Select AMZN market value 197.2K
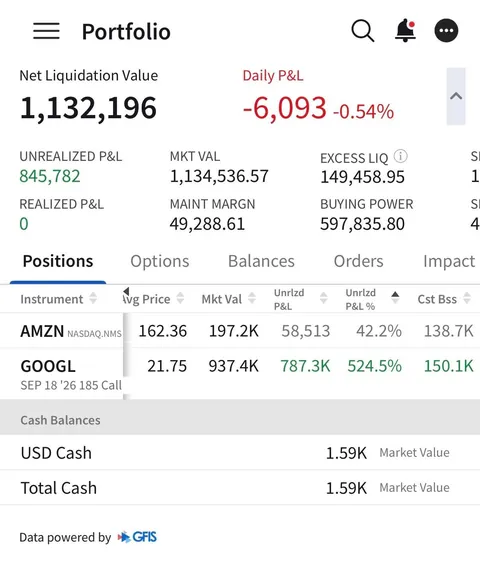The width and height of the screenshot is (480, 573). [234, 331]
